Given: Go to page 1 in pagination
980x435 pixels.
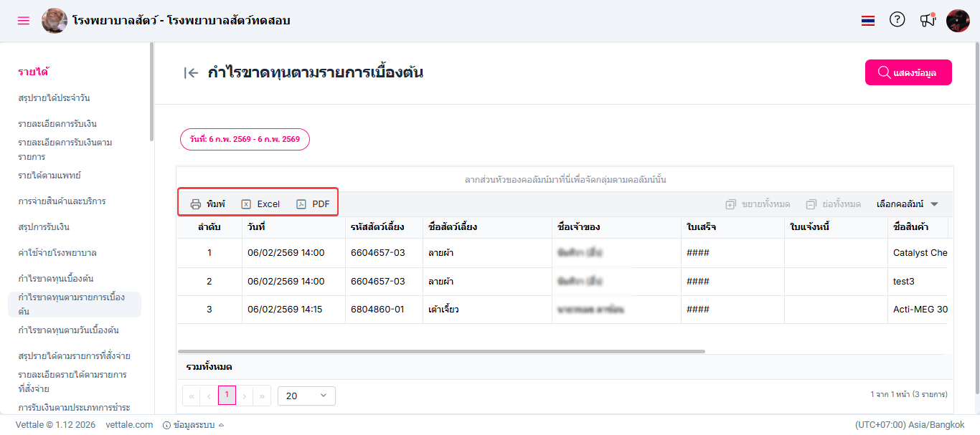Looking at the screenshot, I should 227,396.
